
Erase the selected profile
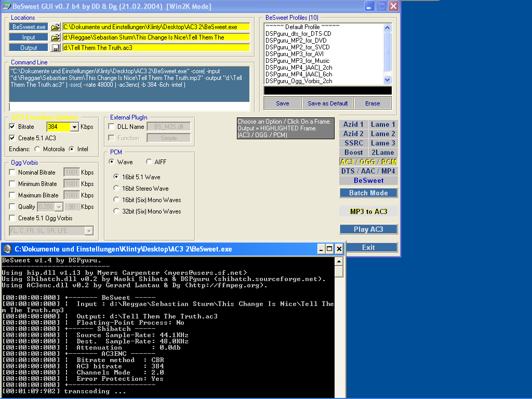(x=373, y=103)
